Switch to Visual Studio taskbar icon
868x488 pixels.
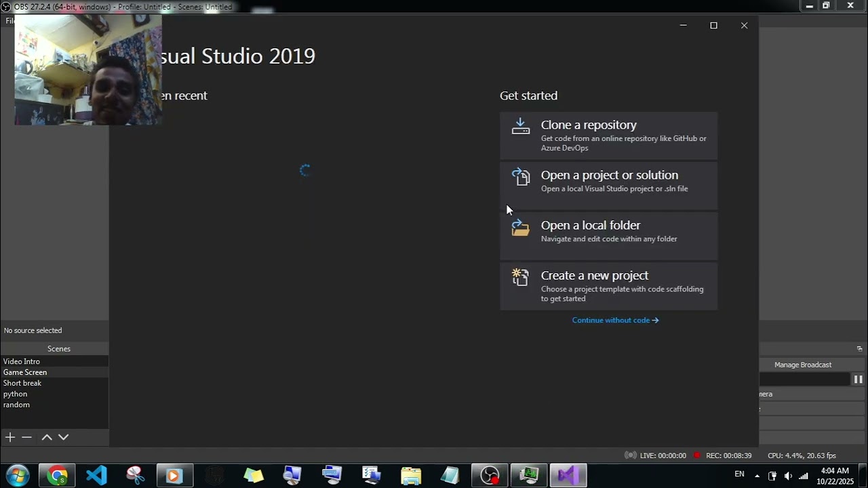pyautogui.click(x=568, y=475)
